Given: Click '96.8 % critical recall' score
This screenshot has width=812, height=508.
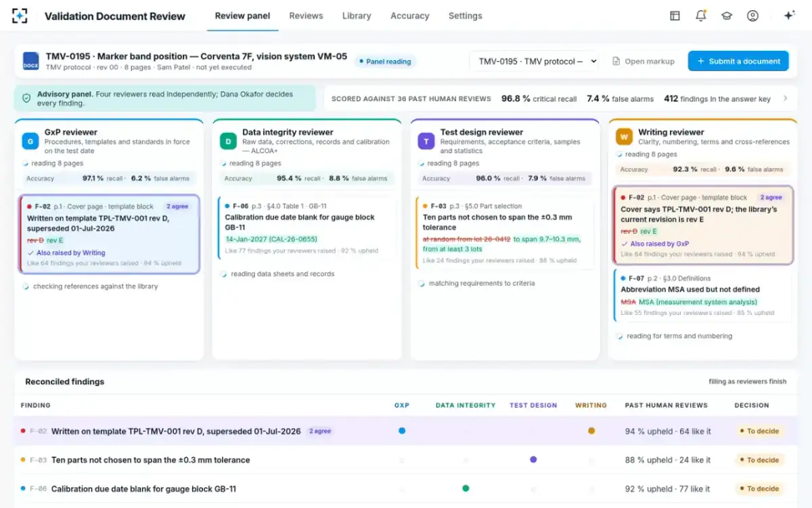Looking at the screenshot, I should (539, 98).
